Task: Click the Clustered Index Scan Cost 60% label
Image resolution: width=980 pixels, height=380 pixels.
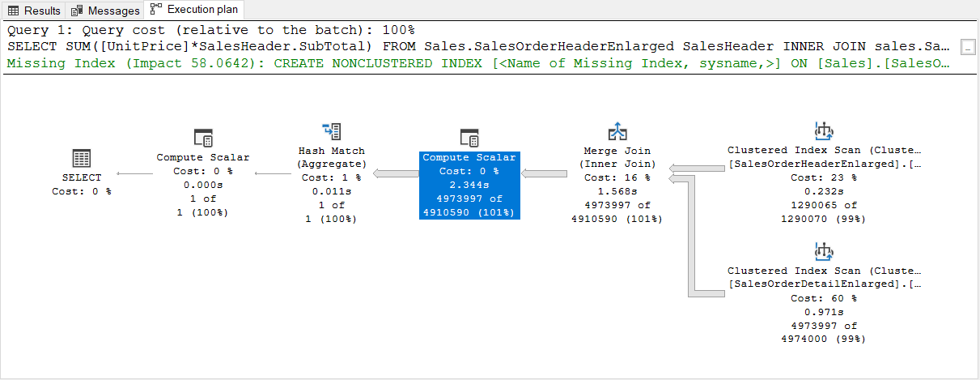Action: [x=824, y=298]
